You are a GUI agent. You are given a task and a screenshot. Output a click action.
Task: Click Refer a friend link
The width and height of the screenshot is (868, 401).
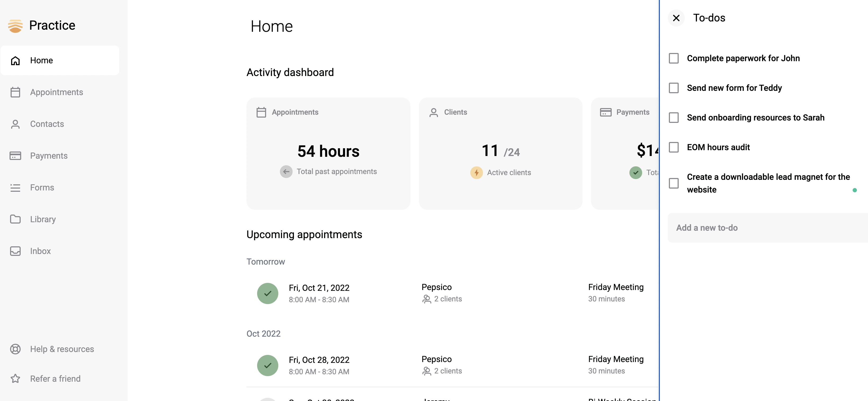click(60, 379)
